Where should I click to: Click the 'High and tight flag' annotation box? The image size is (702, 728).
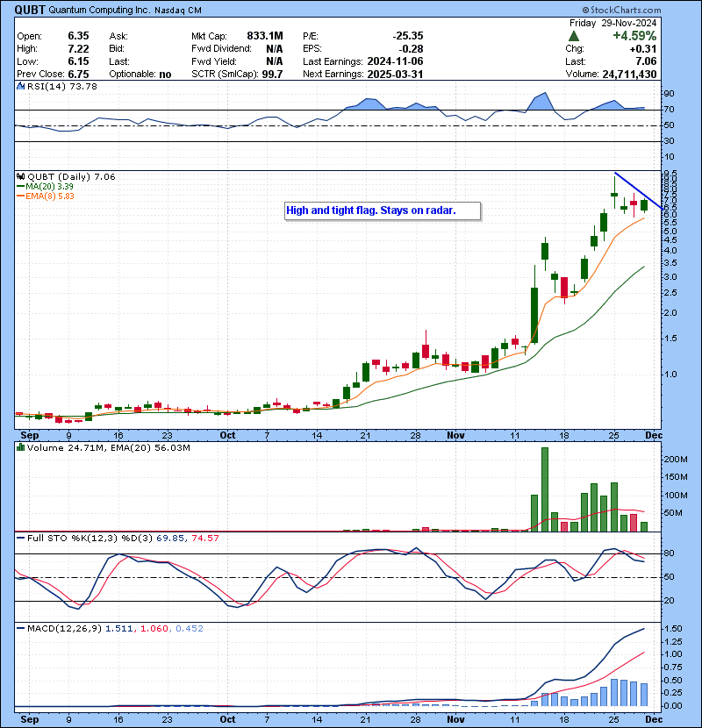point(383,211)
